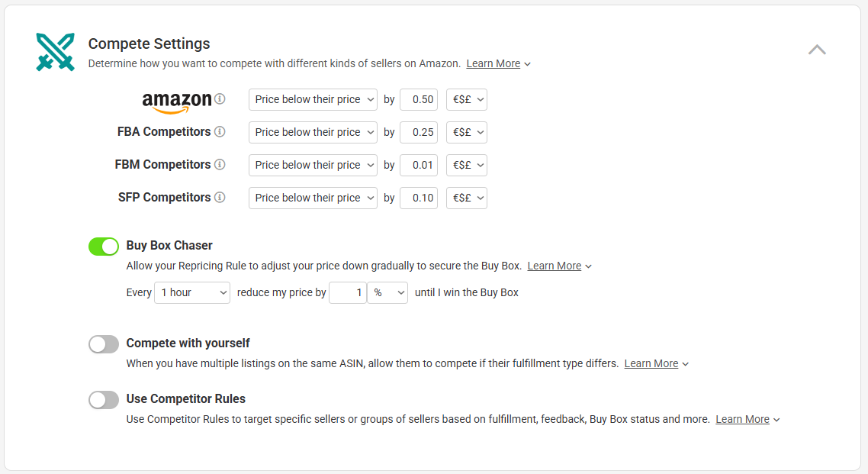Open the SFP Competitors pricing strategy dropdown
This screenshot has height=474, width=868.
[x=313, y=198]
